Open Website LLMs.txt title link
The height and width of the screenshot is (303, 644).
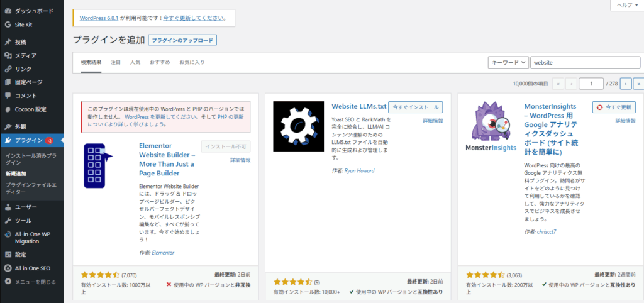pyautogui.click(x=359, y=107)
